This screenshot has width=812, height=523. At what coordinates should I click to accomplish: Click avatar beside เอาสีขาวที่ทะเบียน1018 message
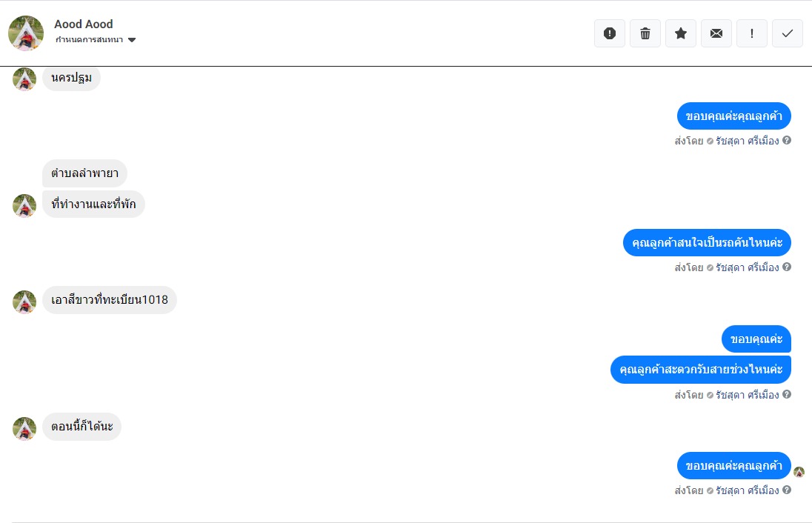[24, 302]
